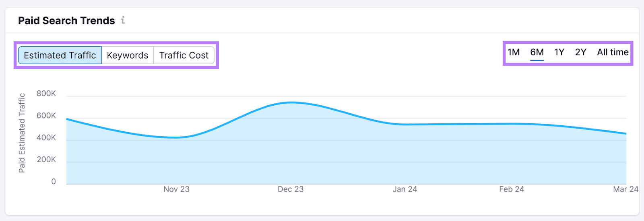Click the 200K y-axis label
Screen dimensions: 644x221
[46, 160]
